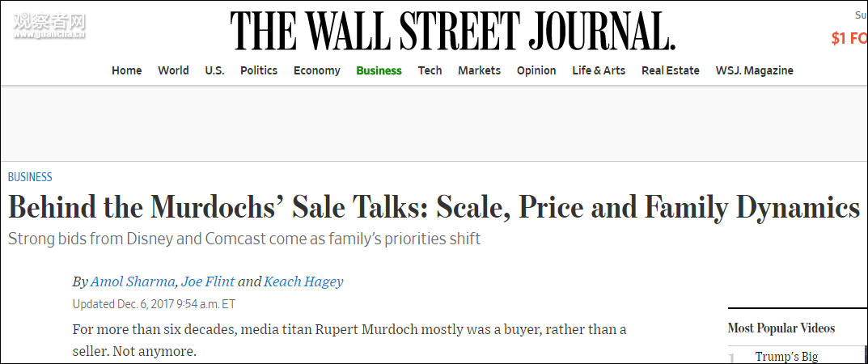The height and width of the screenshot is (364, 868).
Task: Click The Wall Street Journal logo
Action: pyautogui.click(x=452, y=31)
